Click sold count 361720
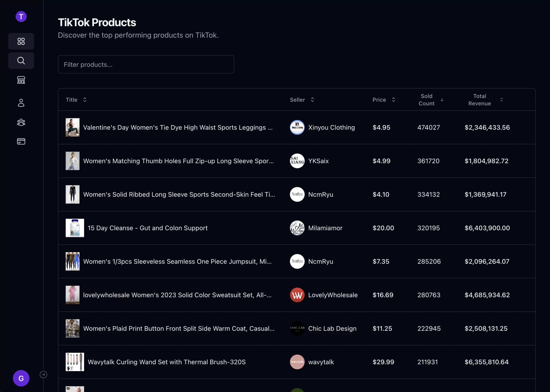The image size is (550, 392). point(428,161)
